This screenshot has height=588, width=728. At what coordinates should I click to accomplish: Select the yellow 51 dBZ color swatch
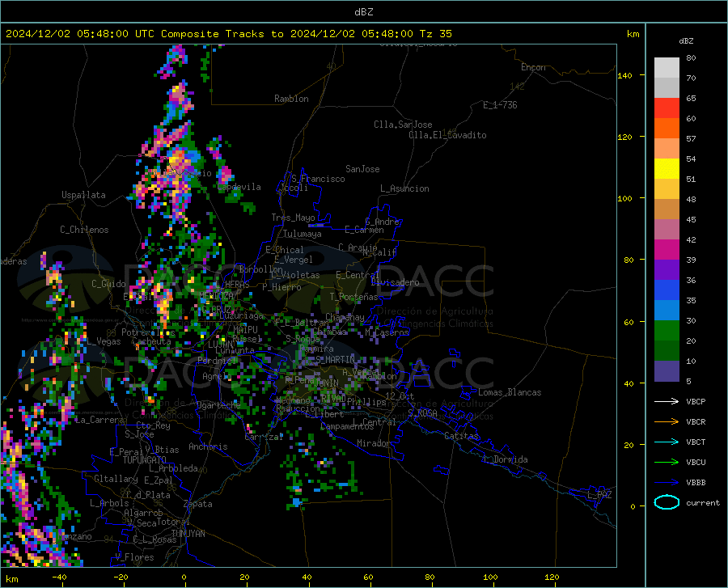pos(667,169)
